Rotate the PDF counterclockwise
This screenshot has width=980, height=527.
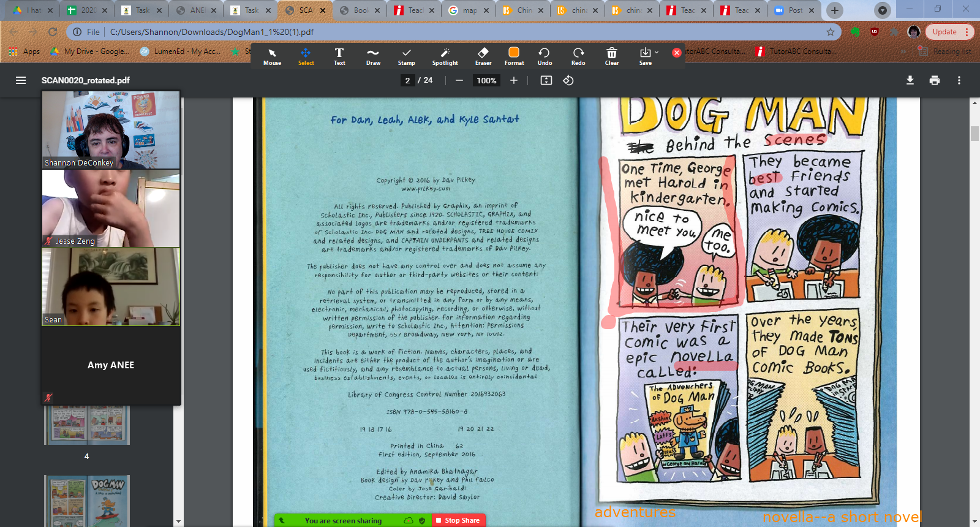pos(568,80)
